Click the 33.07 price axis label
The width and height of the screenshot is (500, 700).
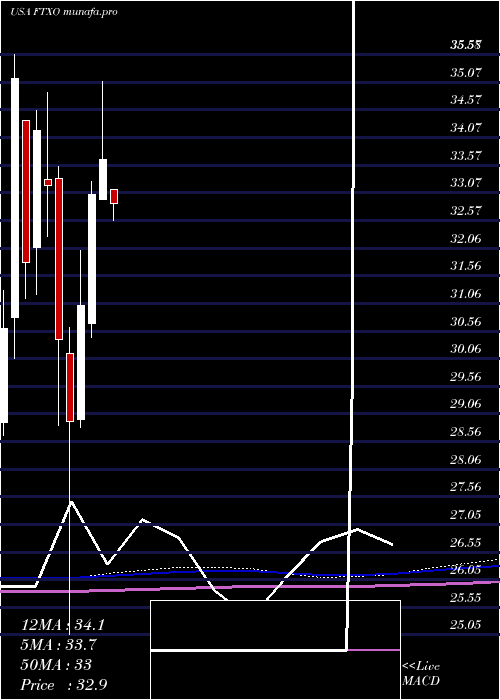[x=466, y=183]
